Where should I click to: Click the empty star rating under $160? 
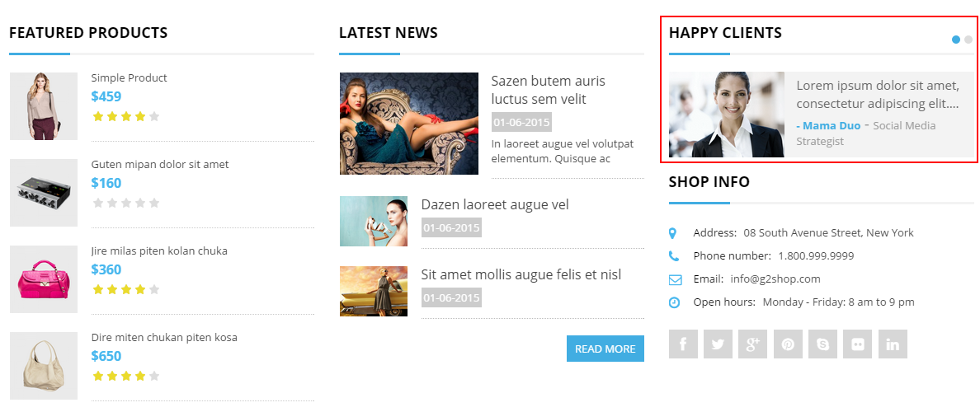(125, 203)
